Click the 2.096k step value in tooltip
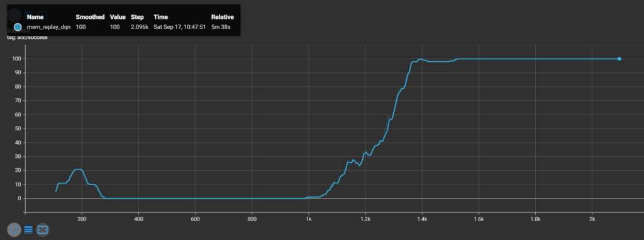 [x=139, y=26]
